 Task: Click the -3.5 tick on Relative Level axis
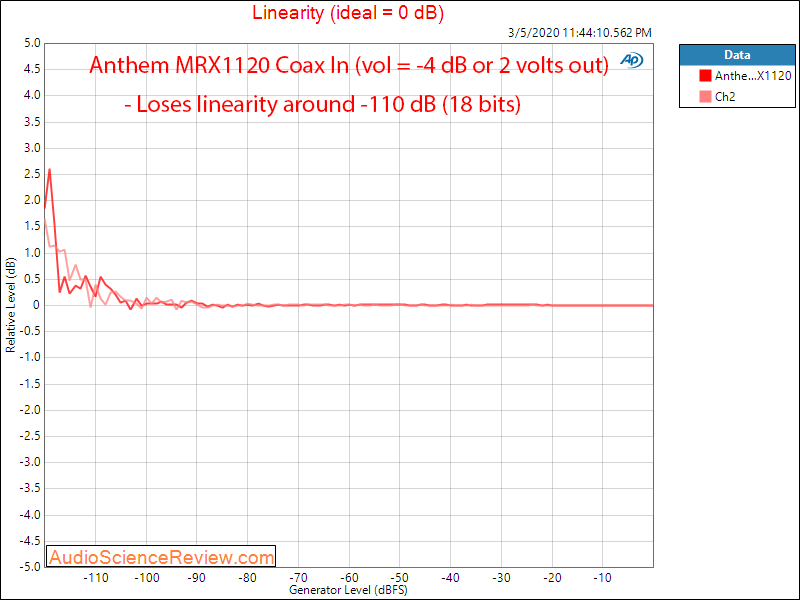coord(30,488)
